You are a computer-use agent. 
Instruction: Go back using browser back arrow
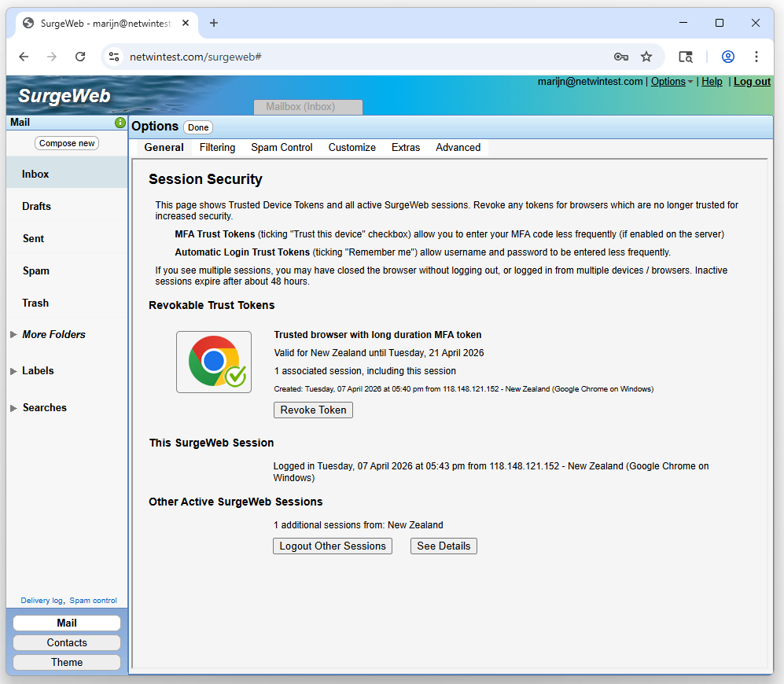(24, 57)
